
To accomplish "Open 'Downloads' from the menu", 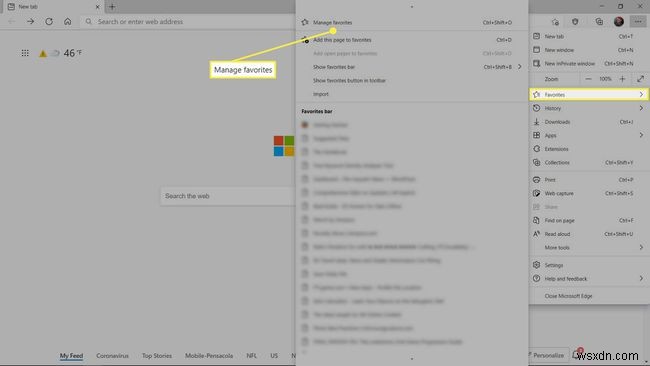I will click(589, 122).
